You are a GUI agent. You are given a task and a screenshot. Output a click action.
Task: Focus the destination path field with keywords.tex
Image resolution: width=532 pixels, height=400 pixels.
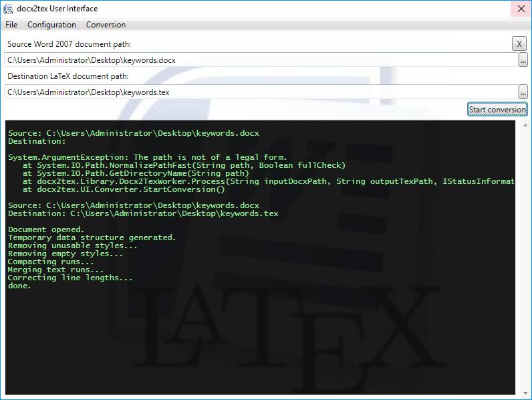(261, 92)
